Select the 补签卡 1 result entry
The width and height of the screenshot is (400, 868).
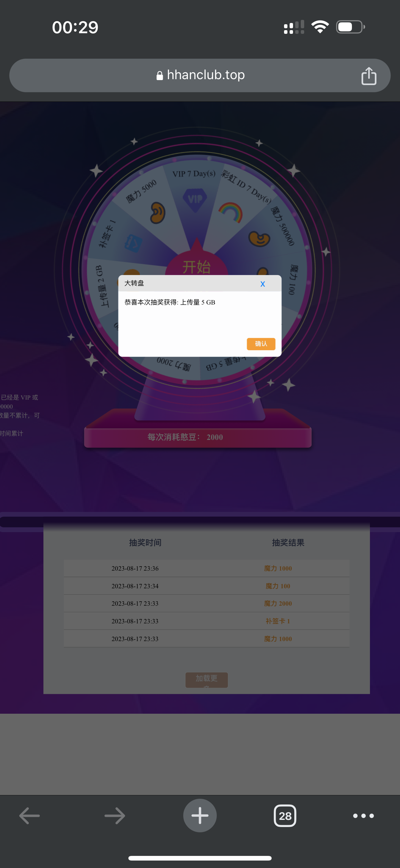278,621
